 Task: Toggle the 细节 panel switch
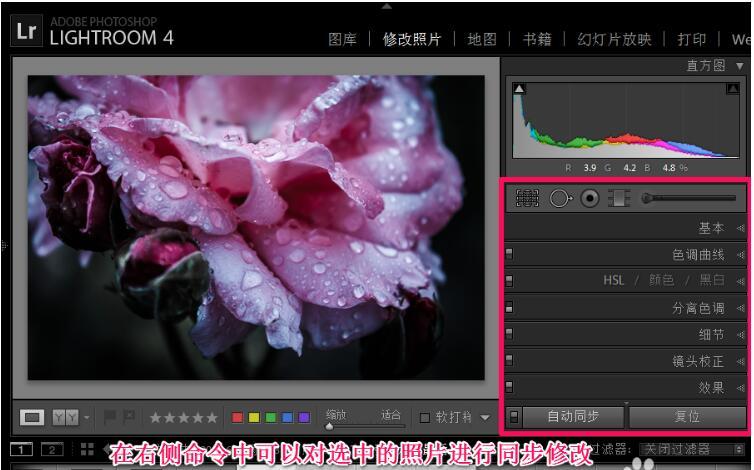pyautogui.click(x=509, y=333)
